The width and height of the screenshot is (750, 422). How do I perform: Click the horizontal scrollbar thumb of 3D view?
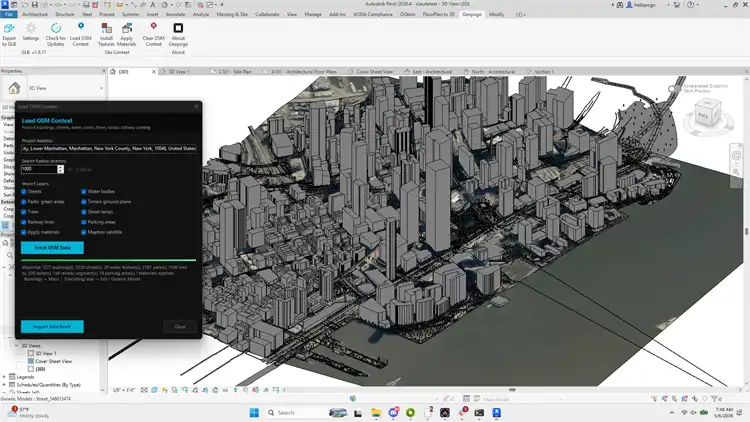click(x=512, y=389)
